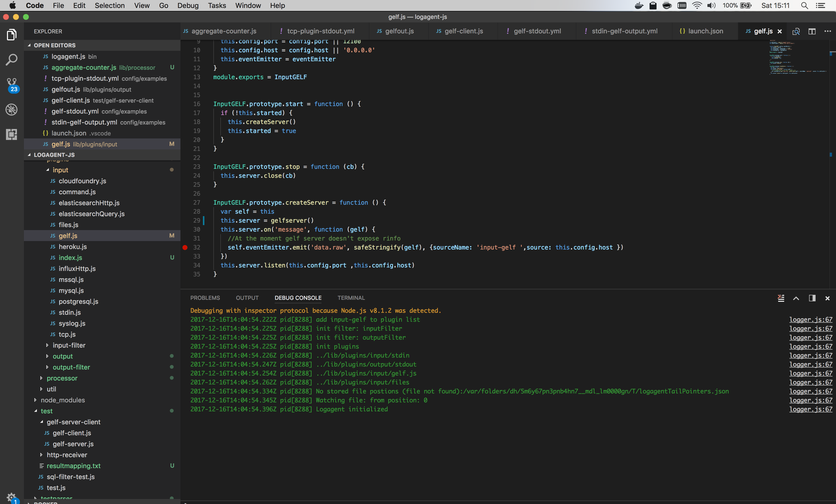Show the Terminal panel tab
The width and height of the screenshot is (836, 504).
(x=351, y=298)
